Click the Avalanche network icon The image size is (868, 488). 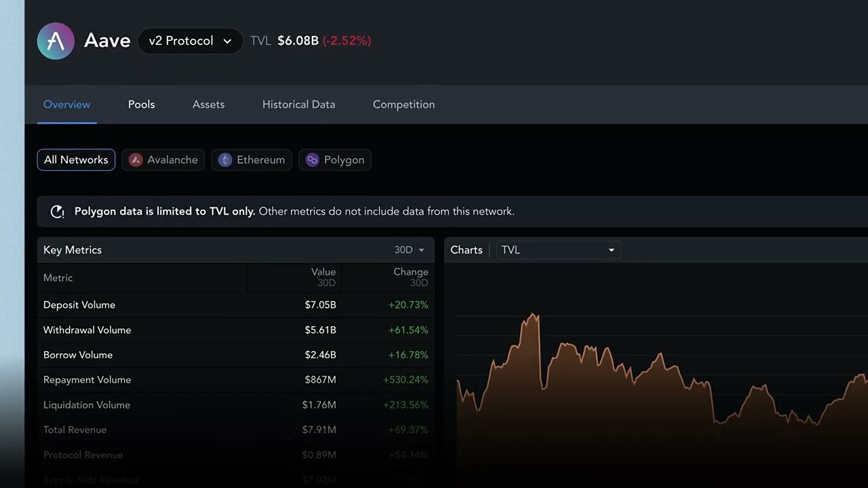coord(136,160)
